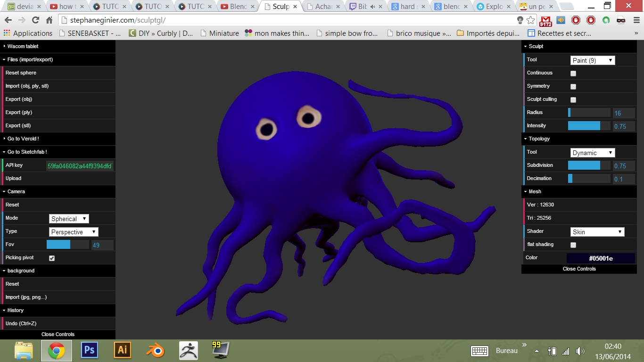Open ZBrush from the taskbar
Image resolution: width=644 pixels, height=362 pixels.
[188, 350]
